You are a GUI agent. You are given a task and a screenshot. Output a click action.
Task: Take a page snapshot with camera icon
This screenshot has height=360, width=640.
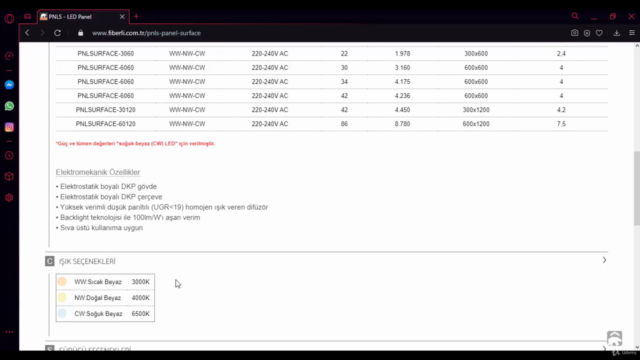pos(574,33)
